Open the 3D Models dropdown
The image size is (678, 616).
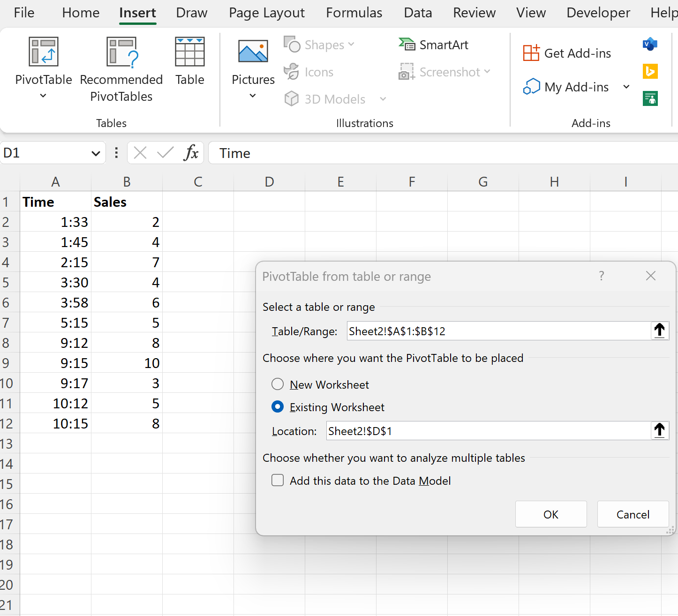tap(383, 99)
